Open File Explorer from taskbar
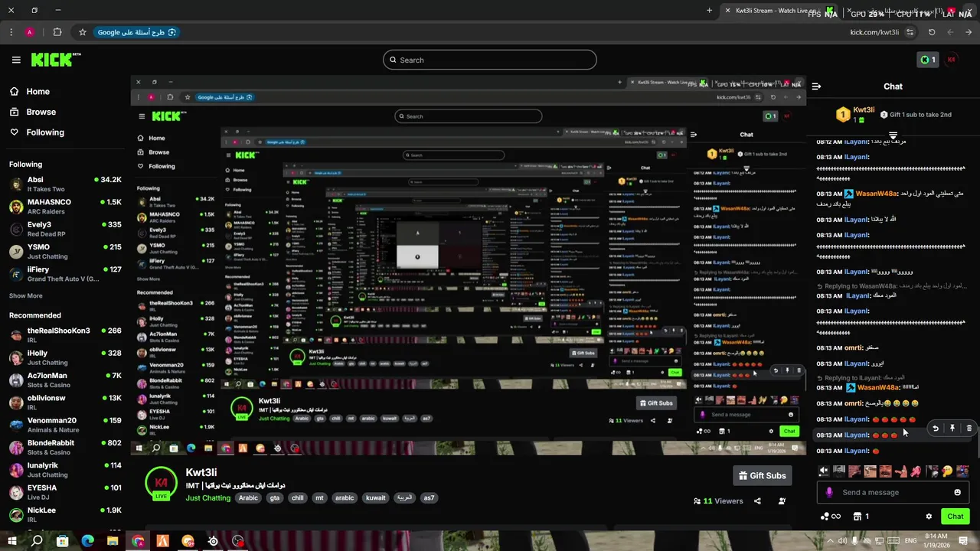The image size is (980, 551). [x=113, y=541]
